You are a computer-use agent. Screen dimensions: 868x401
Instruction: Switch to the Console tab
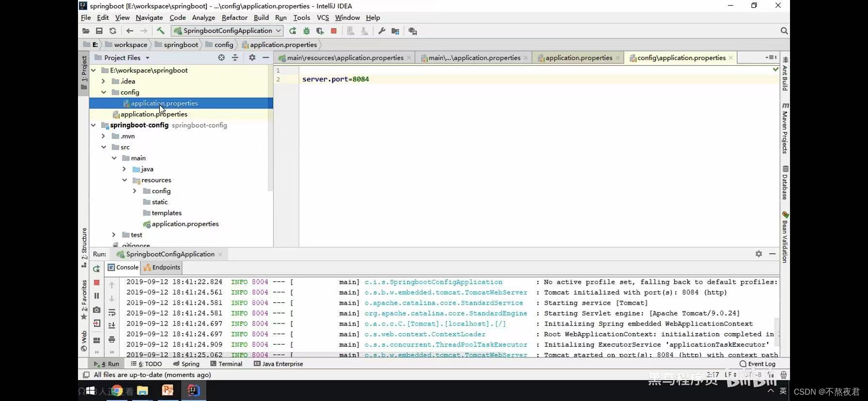coord(123,267)
